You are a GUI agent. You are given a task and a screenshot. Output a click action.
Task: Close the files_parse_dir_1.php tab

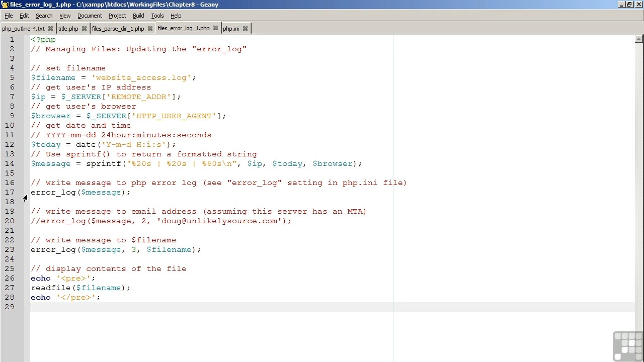tap(150, 29)
